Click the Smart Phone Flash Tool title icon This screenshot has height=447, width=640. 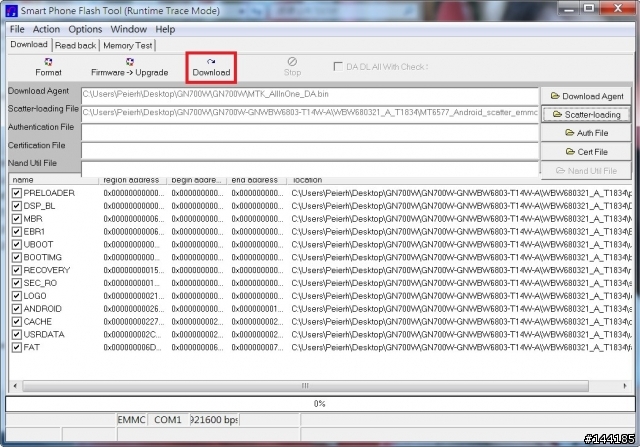(11, 11)
